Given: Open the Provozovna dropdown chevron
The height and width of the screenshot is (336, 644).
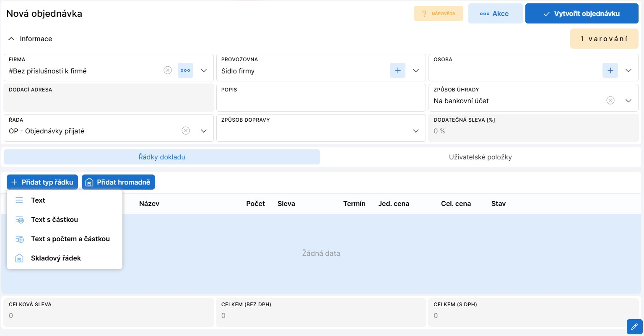Looking at the screenshot, I should click(416, 70).
